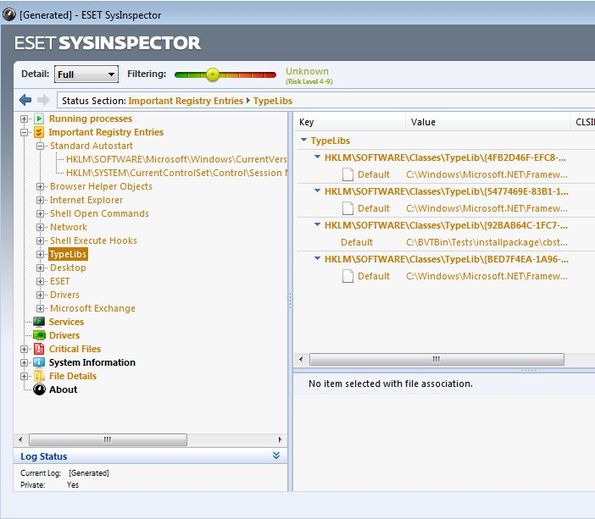Click the Filtering risk level slider thumb
The width and height of the screenshot is (595, 519).
(x=213, y=74)
